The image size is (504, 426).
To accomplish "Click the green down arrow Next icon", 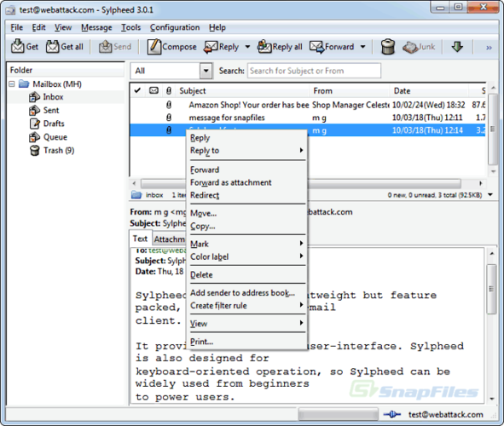I will click(x=457, y=47).
